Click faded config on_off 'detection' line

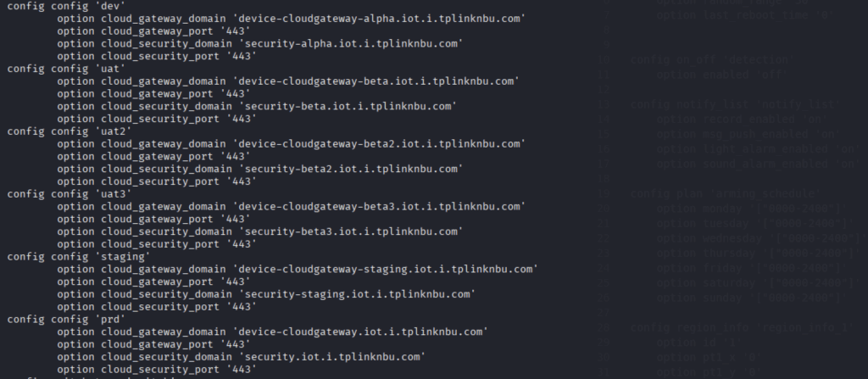click(712, 59)
